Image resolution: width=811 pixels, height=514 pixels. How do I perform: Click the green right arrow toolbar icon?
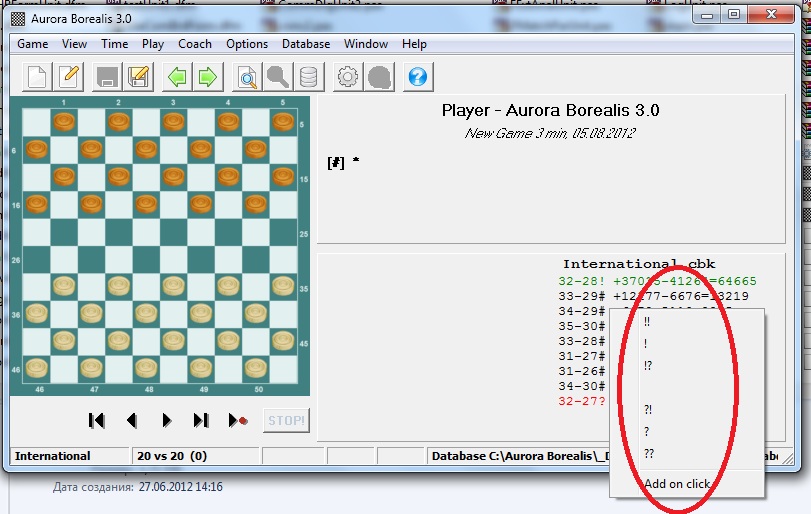click(208, 76)
